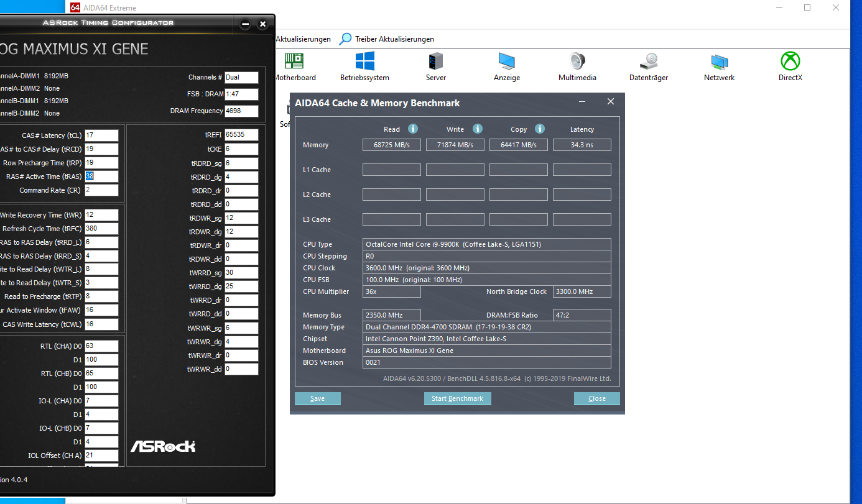Close the Cache & Memory Benchmark dialog with X
Image resolution: width=862 pixels, height=504 pixels.
click(x=611, y=102)
